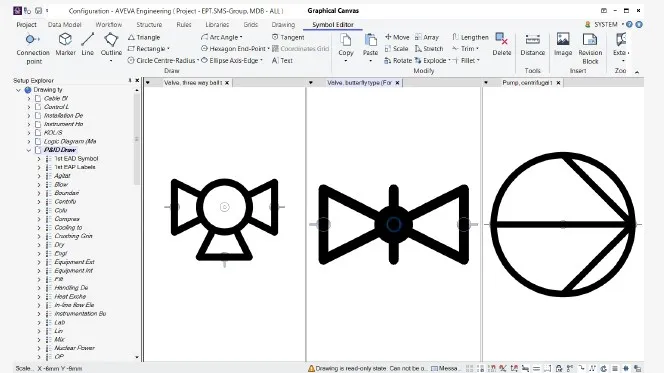Use the Stretch tool

pyautogui.click(x=429, y=49)
